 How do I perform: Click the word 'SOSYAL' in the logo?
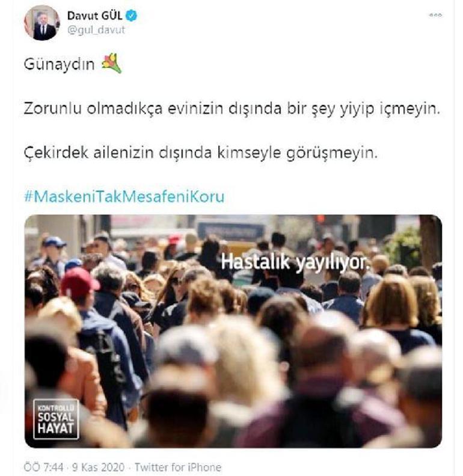(56, 417)
